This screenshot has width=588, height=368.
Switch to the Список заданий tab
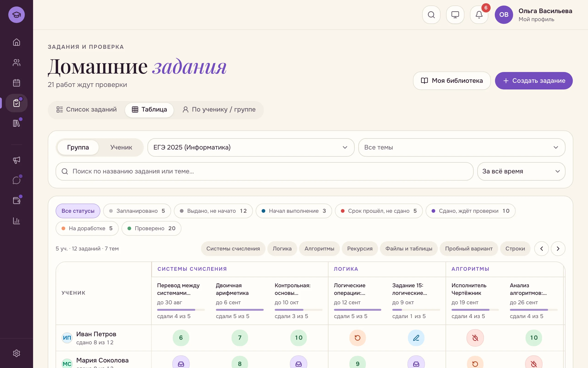(87, 109)
